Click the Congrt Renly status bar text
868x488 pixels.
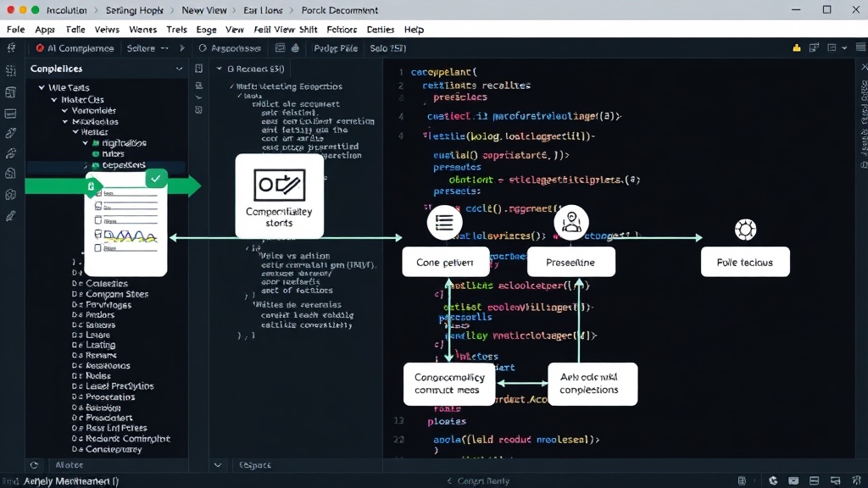point(483,481)
